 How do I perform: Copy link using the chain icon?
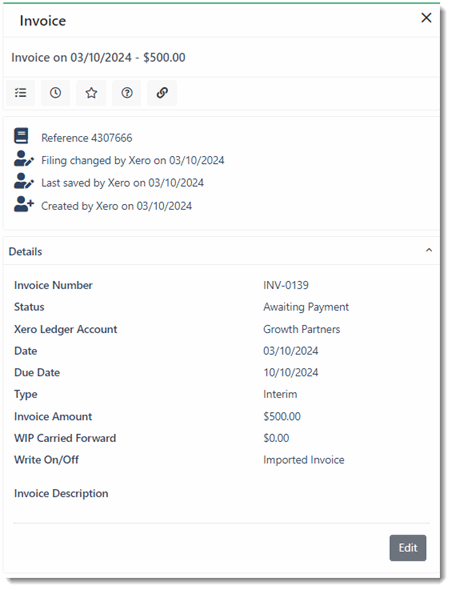(162, 93)
